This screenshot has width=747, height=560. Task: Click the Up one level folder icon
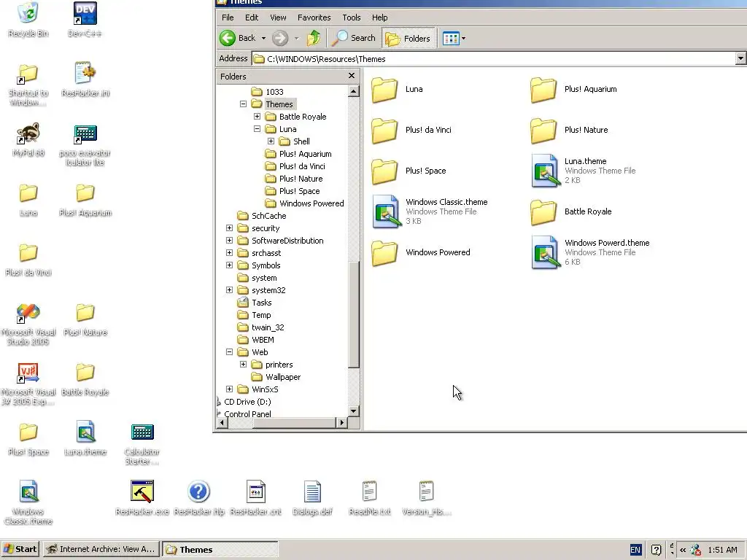[314, 38]
